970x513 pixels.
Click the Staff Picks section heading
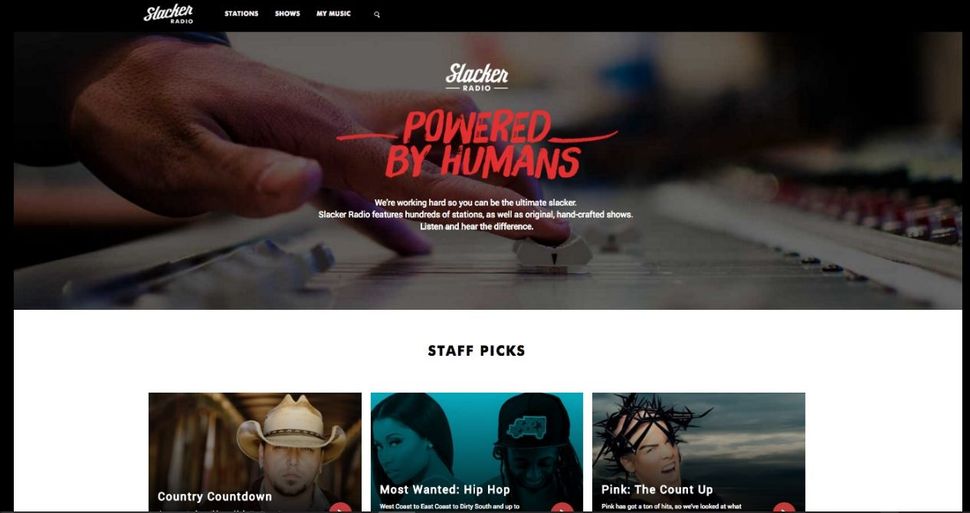click(x=476, y=351)
